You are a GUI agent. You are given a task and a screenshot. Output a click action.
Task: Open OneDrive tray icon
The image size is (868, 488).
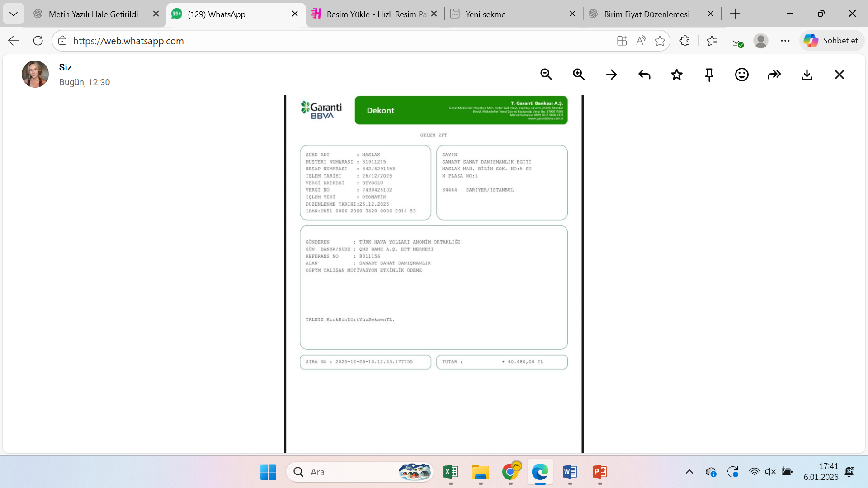[711, 472]
